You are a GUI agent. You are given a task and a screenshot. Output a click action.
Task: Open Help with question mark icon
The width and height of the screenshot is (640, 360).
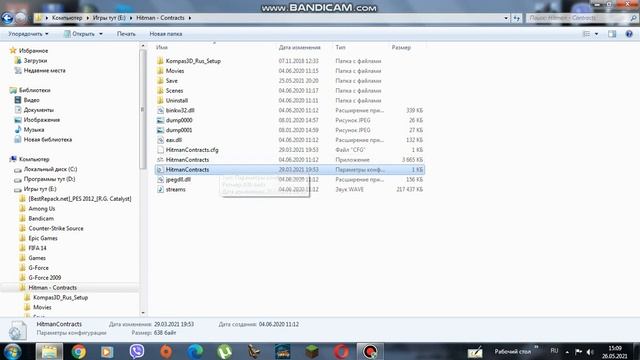click(629, 34)
